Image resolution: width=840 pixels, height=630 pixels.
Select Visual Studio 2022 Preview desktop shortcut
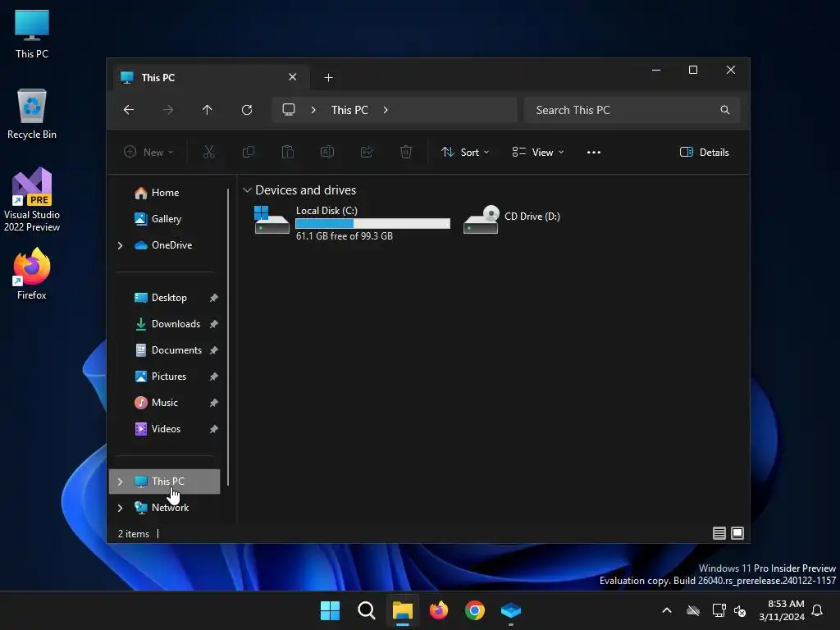tap(32, 200)
